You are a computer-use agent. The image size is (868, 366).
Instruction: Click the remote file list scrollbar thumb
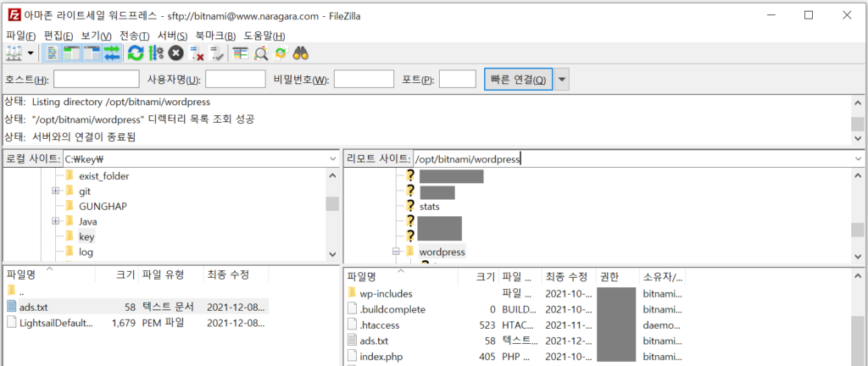pos(858,343)
